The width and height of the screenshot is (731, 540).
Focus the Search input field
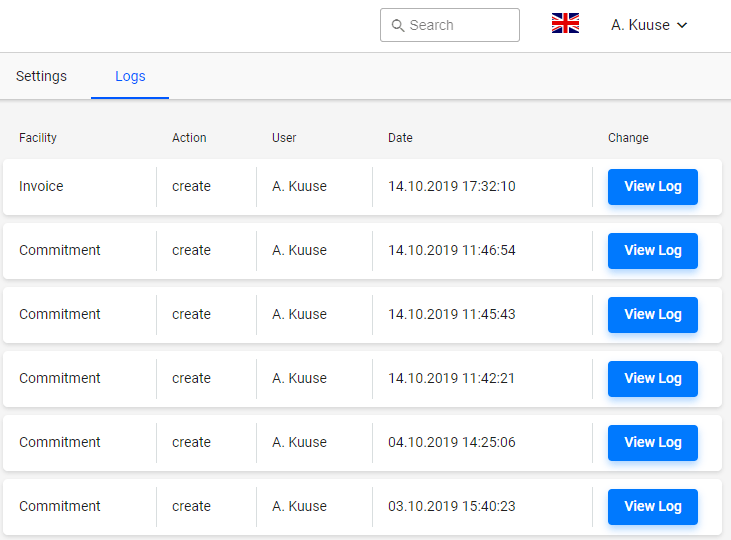[x=449, y=25]
